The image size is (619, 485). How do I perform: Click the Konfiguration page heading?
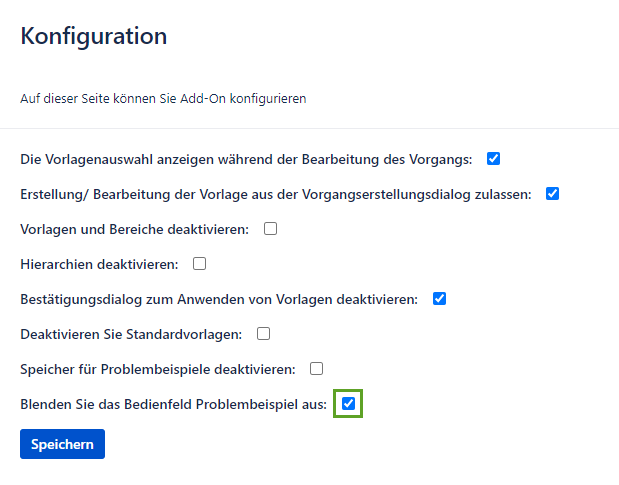[94, 37]
